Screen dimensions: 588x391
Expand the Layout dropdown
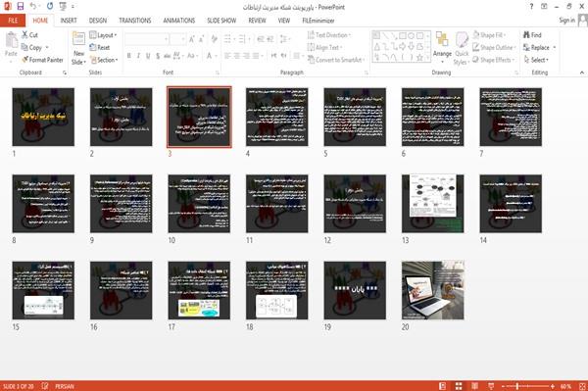[103, 35]
